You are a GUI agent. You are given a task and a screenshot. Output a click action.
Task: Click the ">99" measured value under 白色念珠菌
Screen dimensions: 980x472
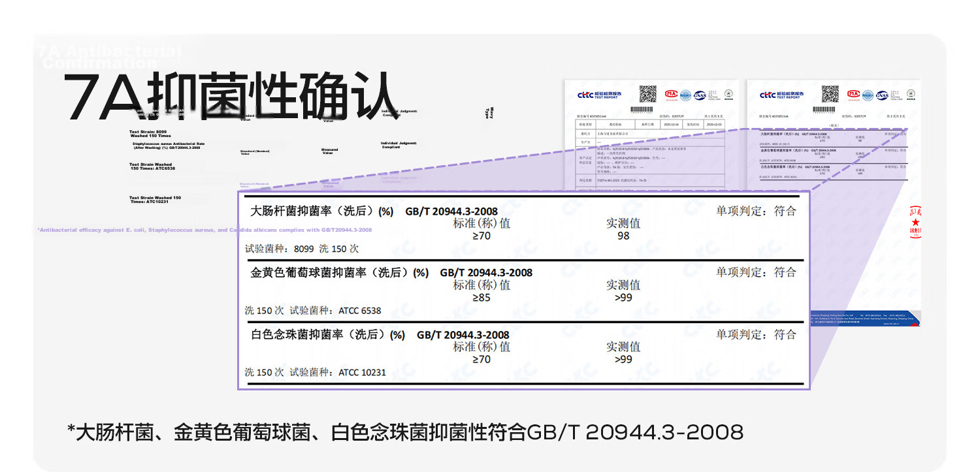pos(623,359)
